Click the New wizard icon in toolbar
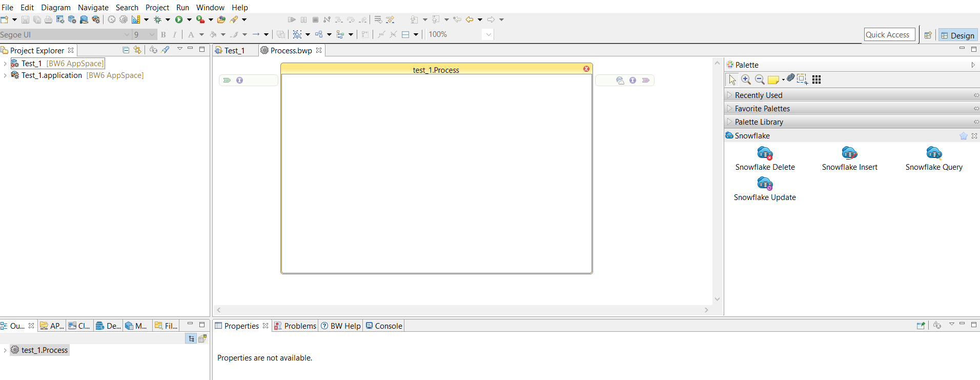 [5, 19]
